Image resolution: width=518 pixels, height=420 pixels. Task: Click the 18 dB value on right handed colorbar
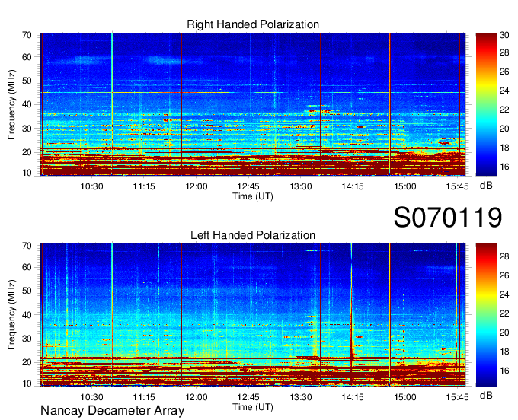[x=504, y=148]
